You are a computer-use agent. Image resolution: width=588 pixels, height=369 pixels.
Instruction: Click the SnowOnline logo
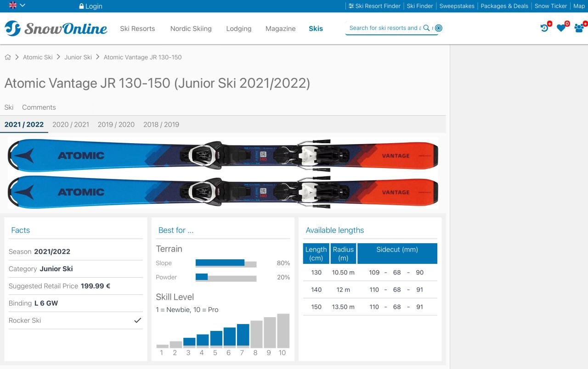click(x=55, y=28)
